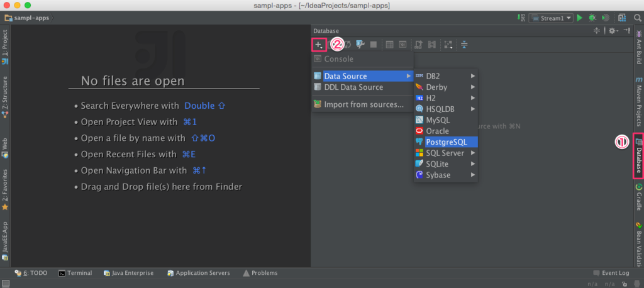Toggle the Database side tab
The width and height of the screenshot is (644, 288).
(x=639, y=156)
